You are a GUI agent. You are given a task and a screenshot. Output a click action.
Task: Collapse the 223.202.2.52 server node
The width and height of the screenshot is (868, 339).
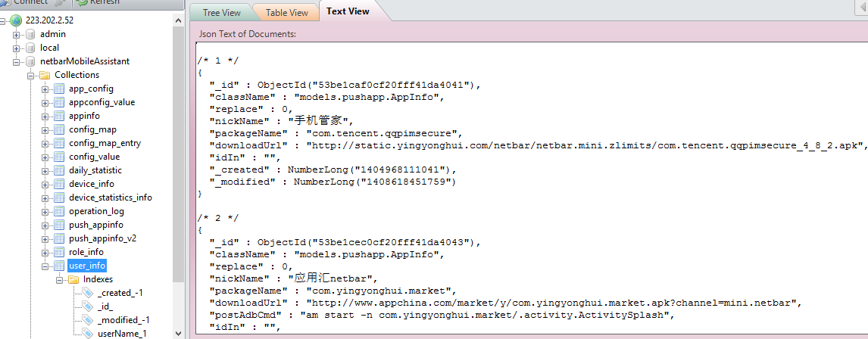pyautogui.click(x=2, y=21)
